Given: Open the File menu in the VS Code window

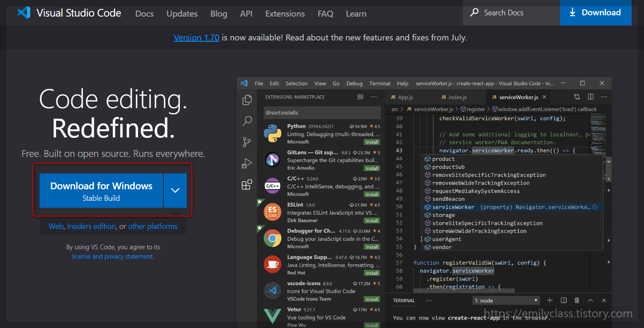Looking at the screenshot, I should 259,83.
